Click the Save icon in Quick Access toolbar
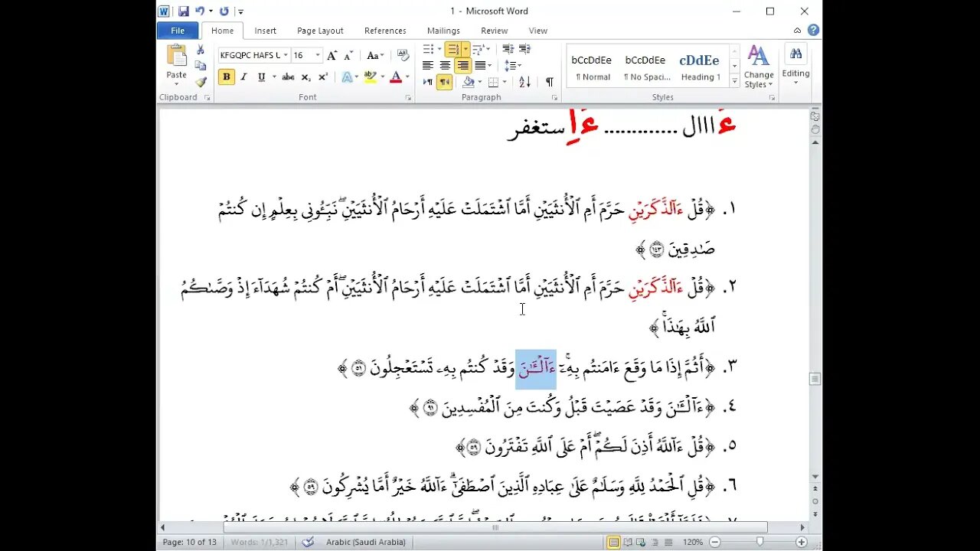980x551 pixels. [x=184, y=11]
